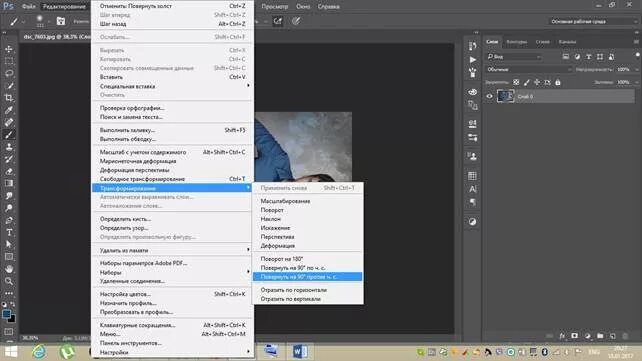Toggle lock position icon

tap(537, 82)
